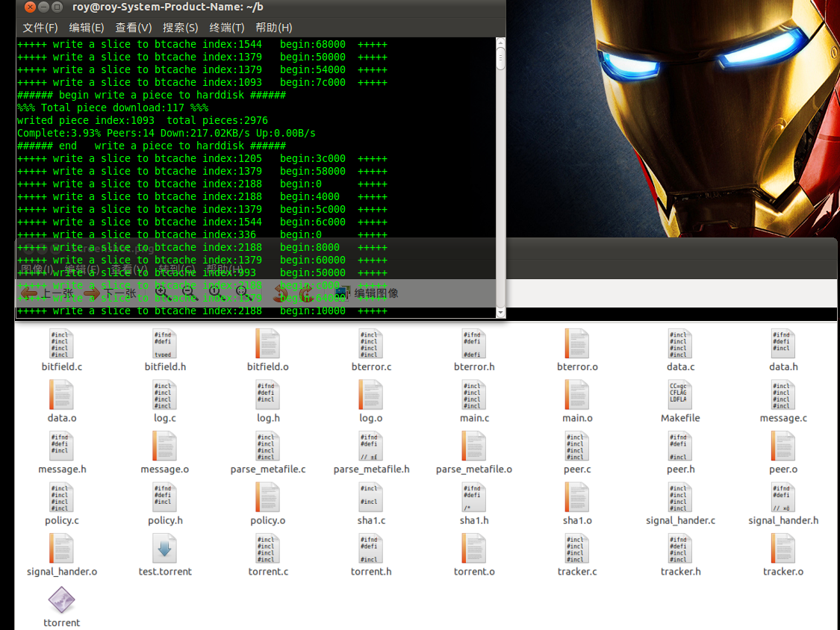
Task: Click the 'Complete:3.93% Peers:14' status line
Action: click(x=166, y=134)
